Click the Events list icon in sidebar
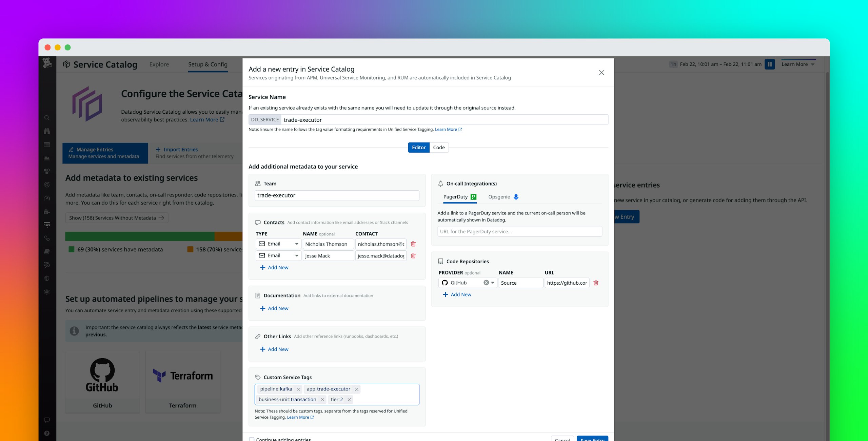868x441 pixels. pos(47,145)
